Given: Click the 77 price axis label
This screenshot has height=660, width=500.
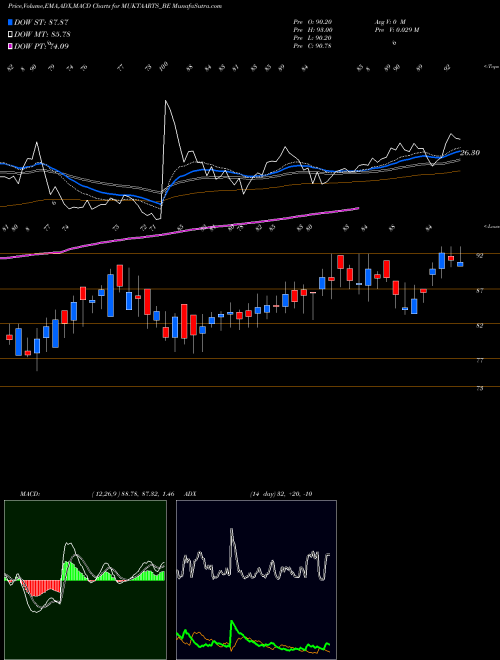Looking at the screenshot, I should click(479, 360).
